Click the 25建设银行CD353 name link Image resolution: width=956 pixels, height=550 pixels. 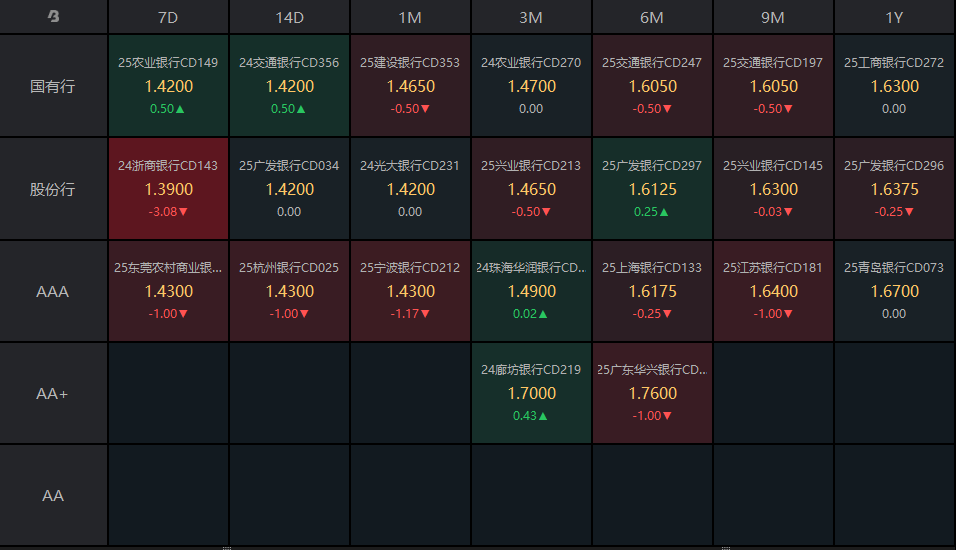[410, 62]
